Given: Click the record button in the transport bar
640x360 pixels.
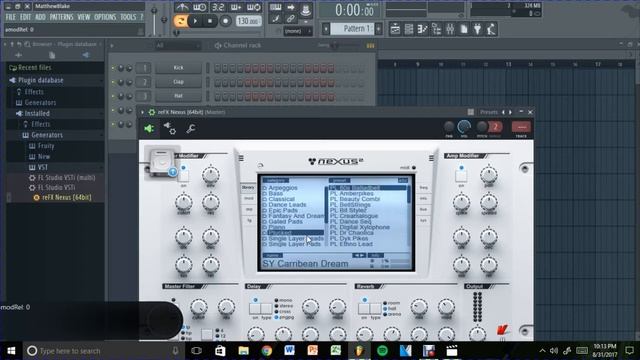Looking at the screenshot, I should (225, 21).
